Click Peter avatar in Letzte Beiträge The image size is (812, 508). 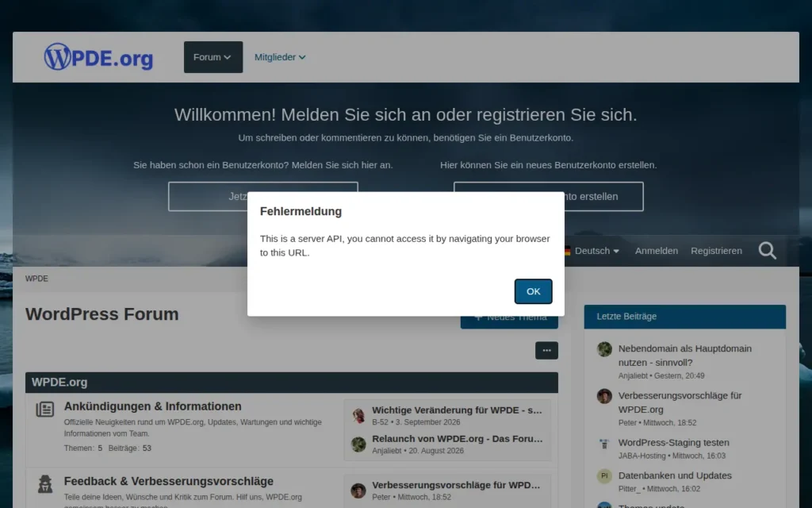tap(604, 396)
